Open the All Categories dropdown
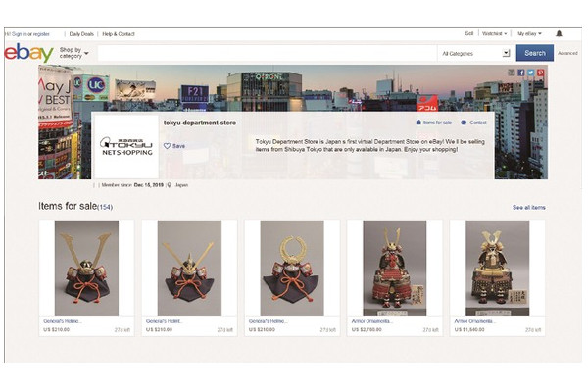 (475, 53)
